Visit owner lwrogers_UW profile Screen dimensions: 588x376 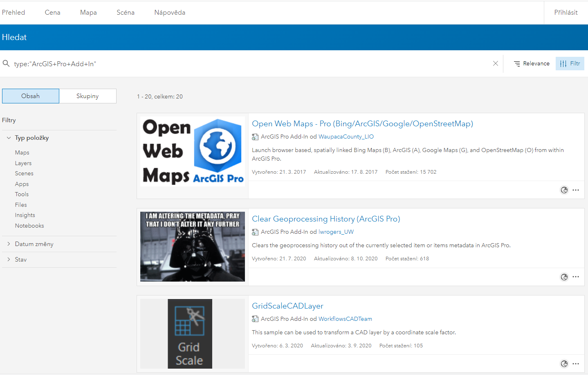pos(336,232)
